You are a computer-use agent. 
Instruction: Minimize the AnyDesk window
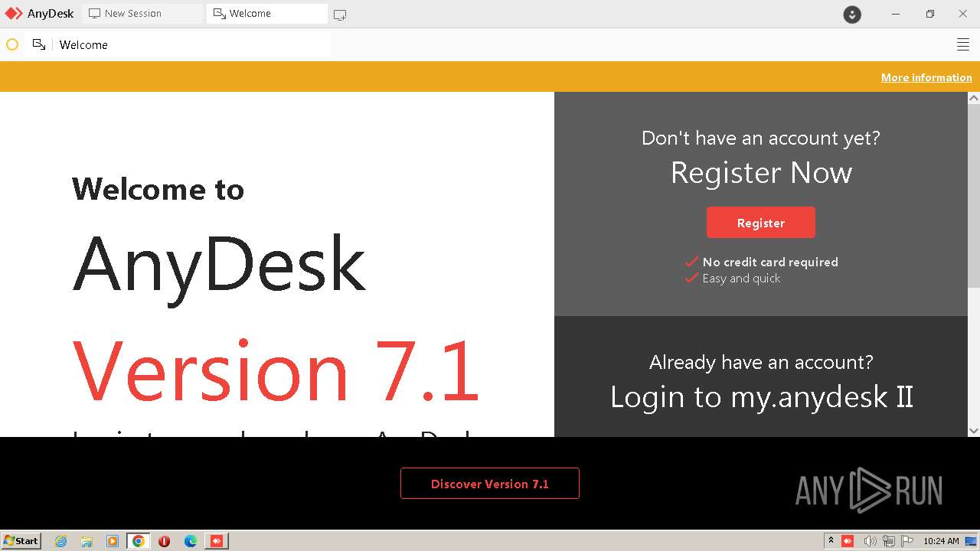point(896,14)
